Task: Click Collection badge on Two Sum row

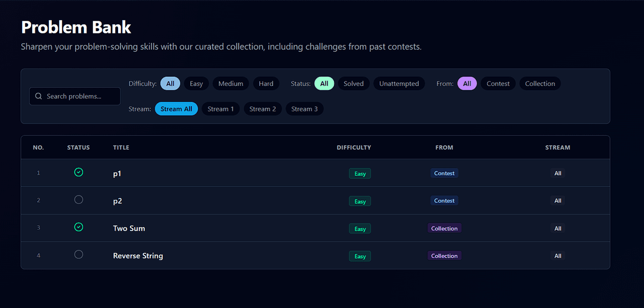Action: tap(444, 228)
